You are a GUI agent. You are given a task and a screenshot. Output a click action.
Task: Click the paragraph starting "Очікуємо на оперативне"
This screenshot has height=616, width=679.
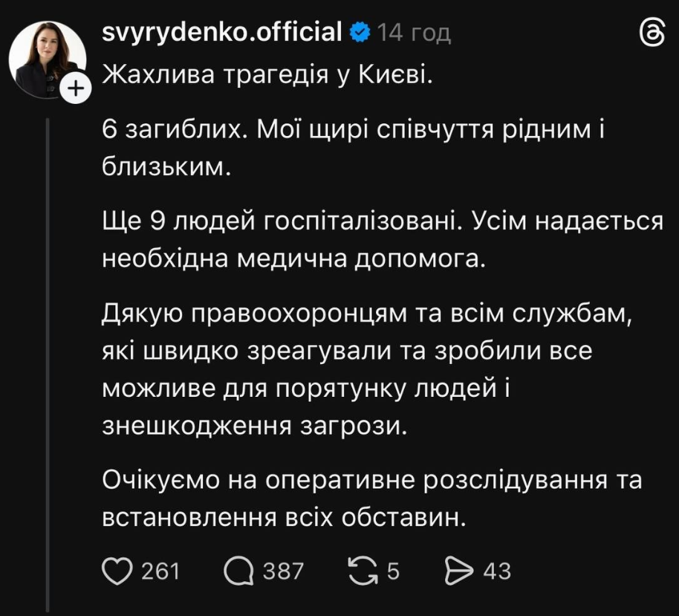click(371, 499)
